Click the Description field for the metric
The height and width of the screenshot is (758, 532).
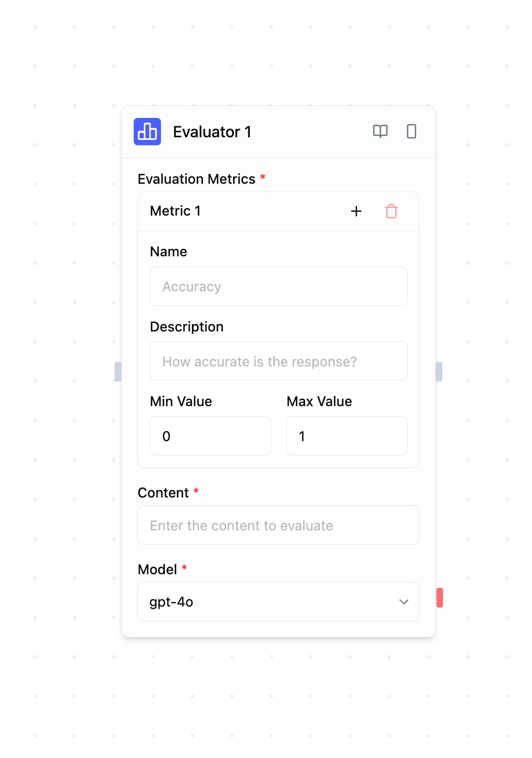pos(278,361)
